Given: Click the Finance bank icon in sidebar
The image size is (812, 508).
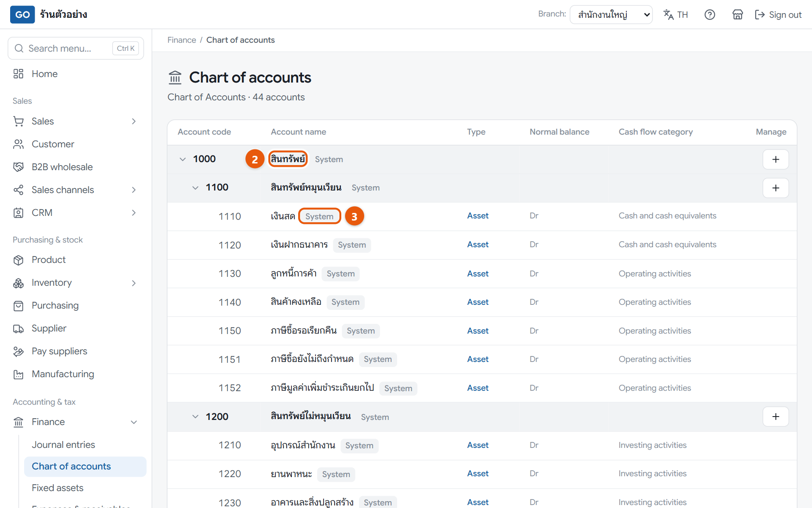Looking at the screenshot, I should point(18,422).
